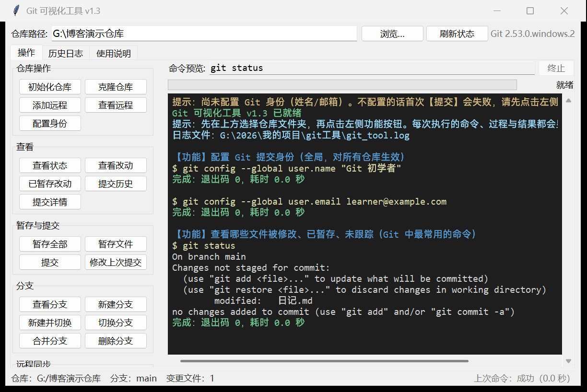
Task: Click the 浏览... button
Action: [x=392, y=34]
